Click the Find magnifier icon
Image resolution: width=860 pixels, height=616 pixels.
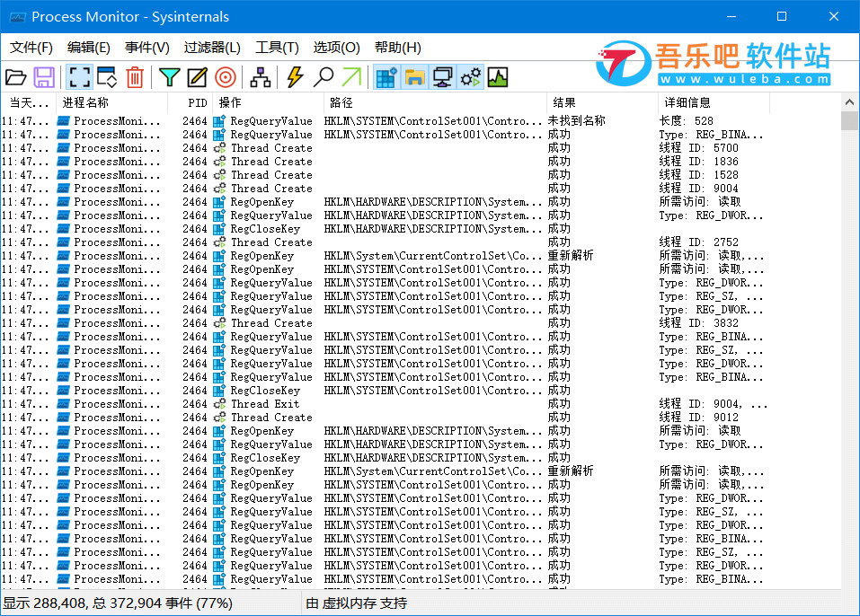[323, 77]
